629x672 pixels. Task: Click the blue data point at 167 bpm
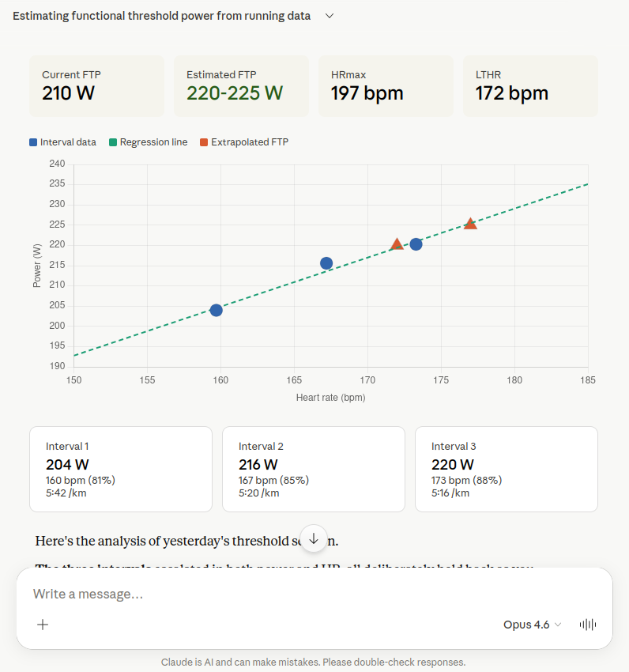[326, 263]
